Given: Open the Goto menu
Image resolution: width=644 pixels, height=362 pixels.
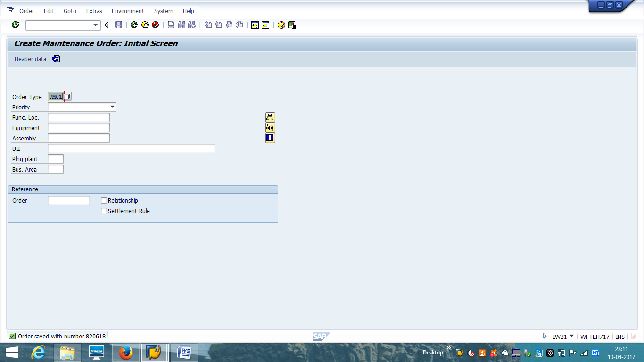Looking at the screenshot, I should (70, 11).
